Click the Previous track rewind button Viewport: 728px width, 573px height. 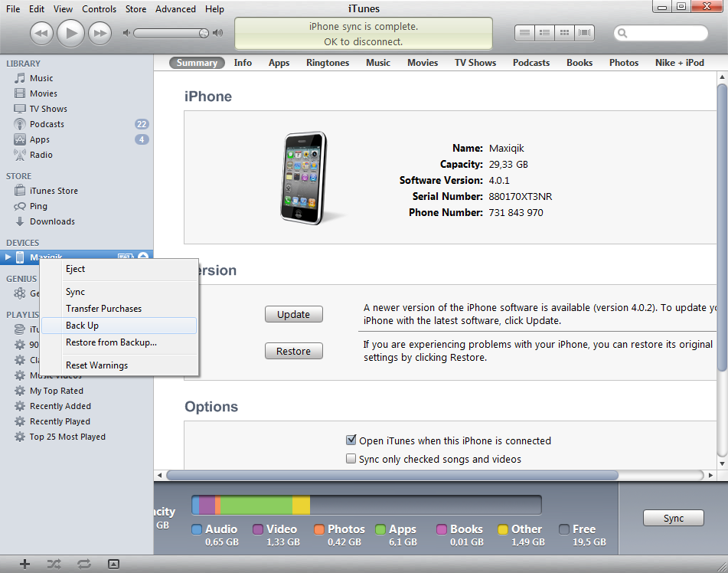click(41, 34)
